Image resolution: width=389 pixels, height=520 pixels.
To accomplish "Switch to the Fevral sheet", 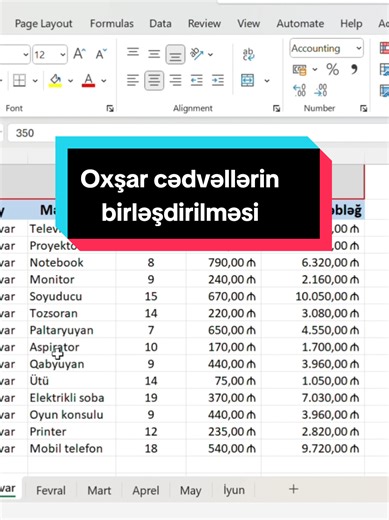I will 51,490.
